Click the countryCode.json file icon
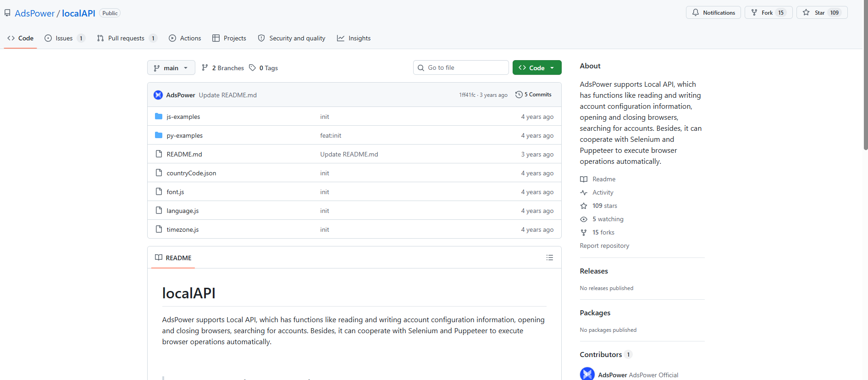The image size is (868, 380). pyautogui.click(x=159, y=173)
